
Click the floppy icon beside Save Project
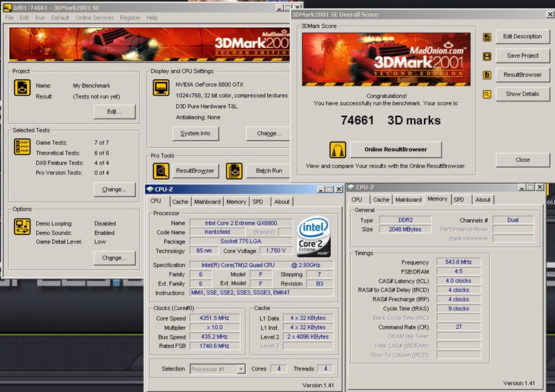tap(487, 56)
